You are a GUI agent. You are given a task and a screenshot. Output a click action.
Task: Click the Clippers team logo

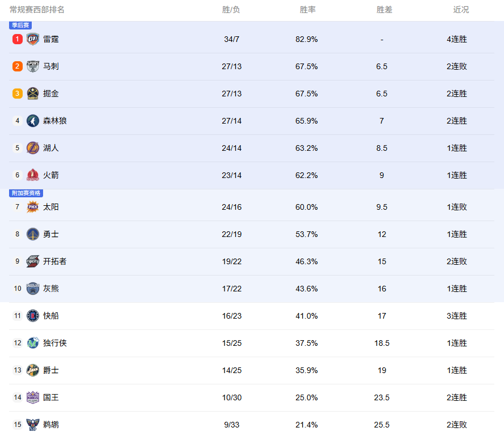(33, 316)
